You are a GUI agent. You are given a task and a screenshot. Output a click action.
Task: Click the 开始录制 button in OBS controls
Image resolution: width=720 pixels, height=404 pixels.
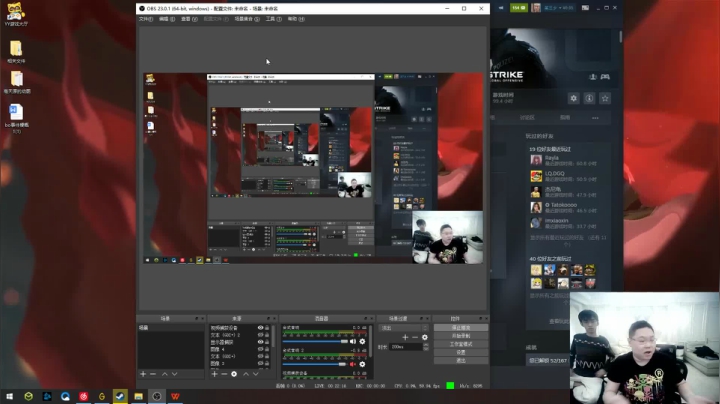point(461,336)
